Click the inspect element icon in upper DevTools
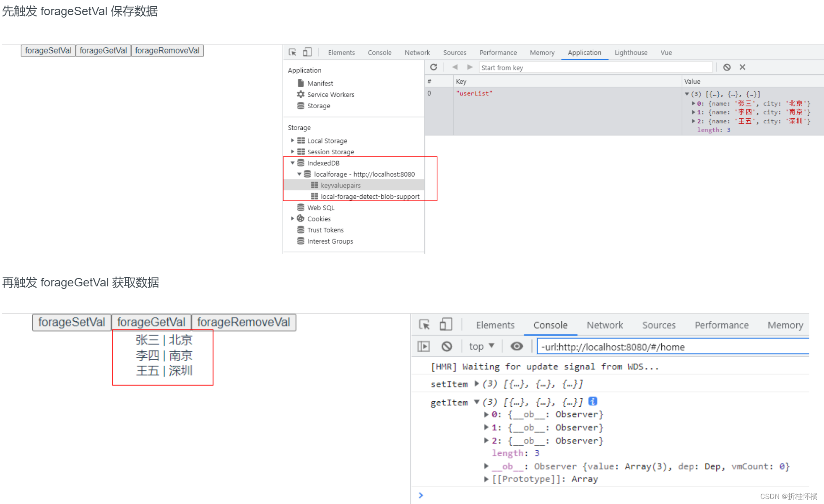The image size is (824, 504). tap(292, 52)
